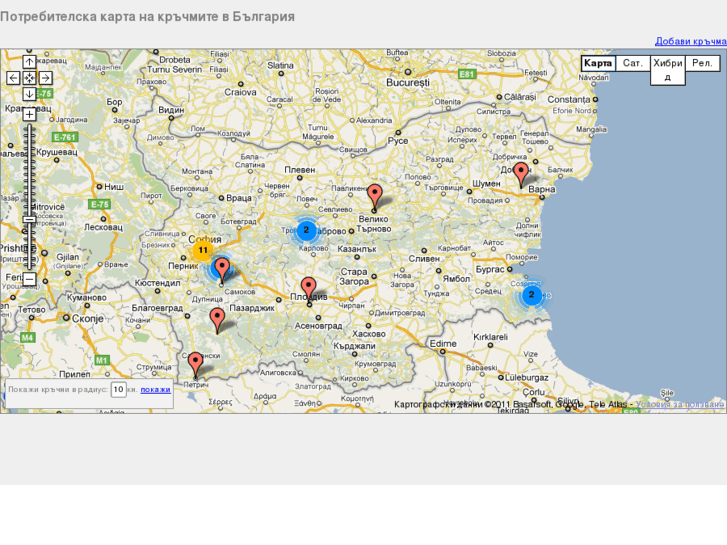Viewport: 727px width, 545px height.
Task: Click the București city label
Action: pyautogui.click(x=408, y=83)
